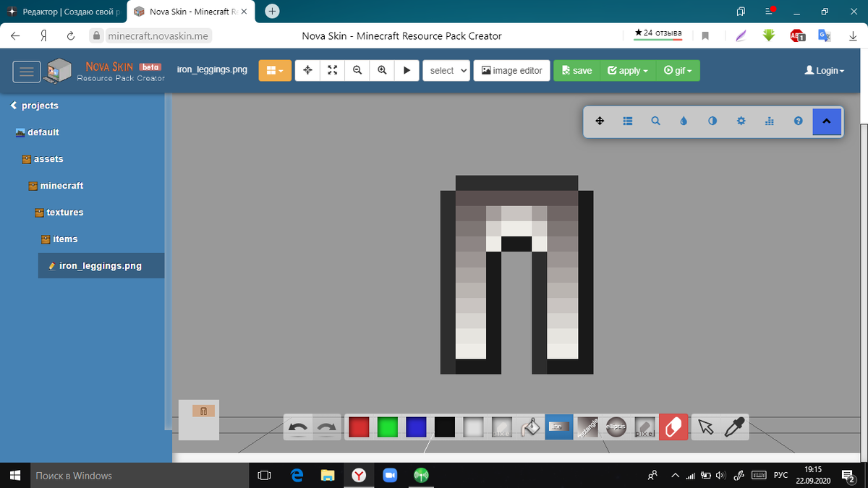Open the AdBlock extension icon
This screenshot has width=868, height=488.
click(x=797, y=35)
